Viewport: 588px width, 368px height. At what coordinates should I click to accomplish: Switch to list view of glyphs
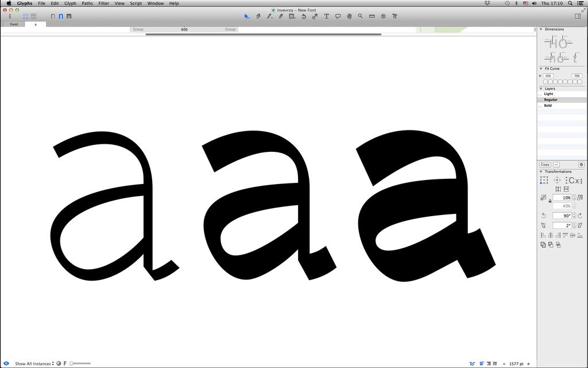[33, 16]
